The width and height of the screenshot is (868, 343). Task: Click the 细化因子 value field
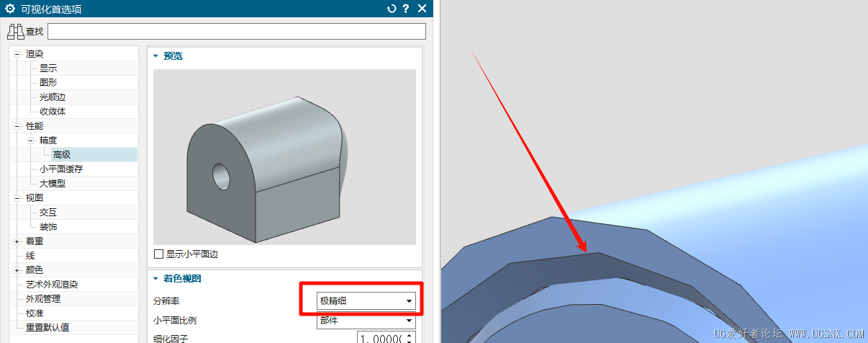pos(381,338)
